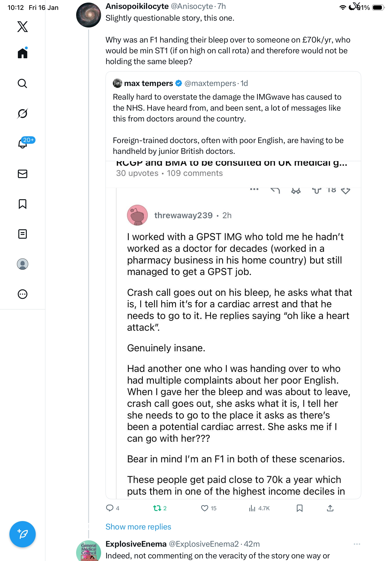Bookmark the Anisopoikilocyte post

tap(299, 508)
